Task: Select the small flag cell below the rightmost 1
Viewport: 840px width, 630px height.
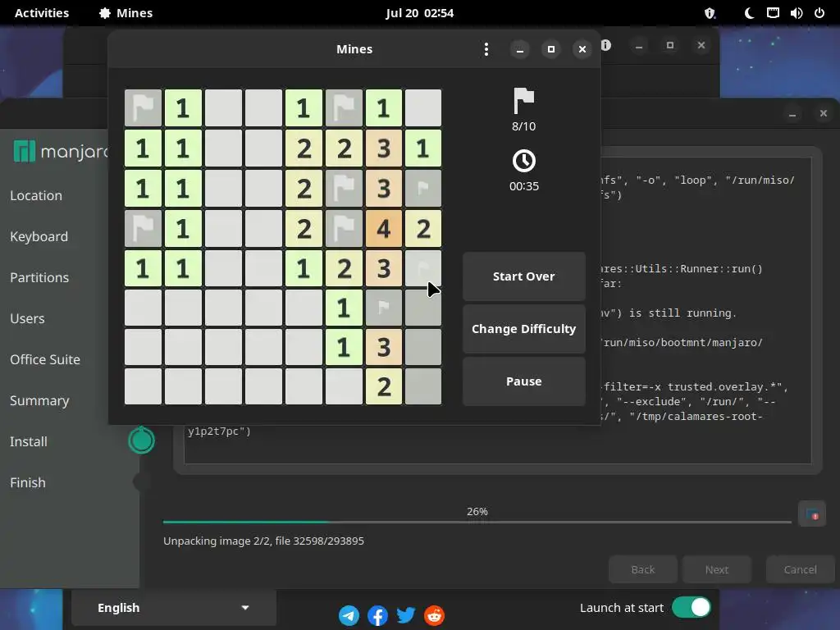Action: click(423, 189)
